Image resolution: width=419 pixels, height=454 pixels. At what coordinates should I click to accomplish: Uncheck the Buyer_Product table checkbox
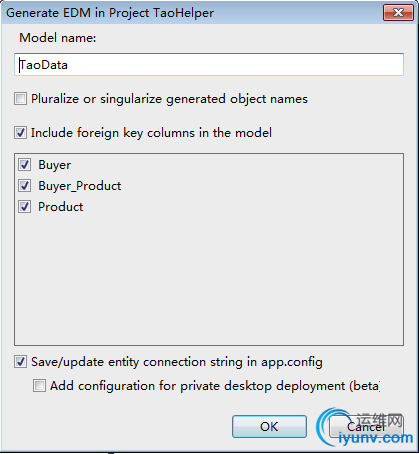coord(25,186)
